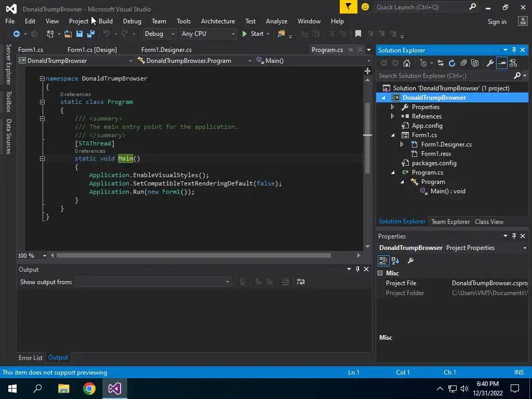Open the Toolbox side panel

(x=8, y=101)
